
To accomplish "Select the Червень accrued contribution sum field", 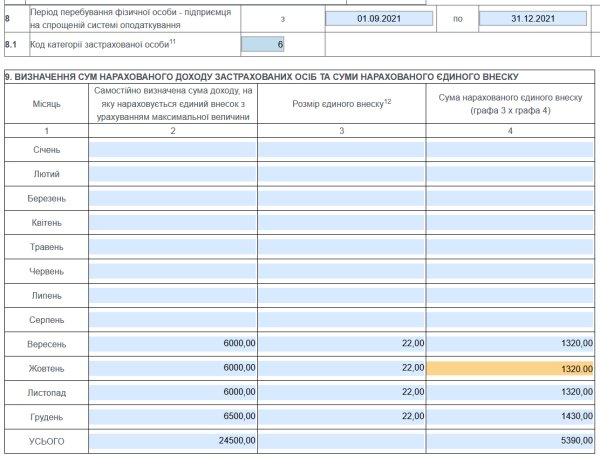I will [x=511, y=270].
